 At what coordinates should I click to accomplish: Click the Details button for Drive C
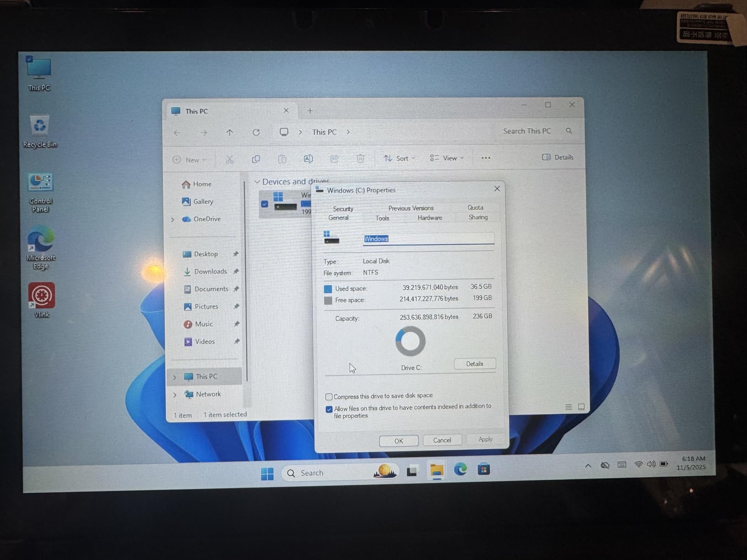click(475, 364)
